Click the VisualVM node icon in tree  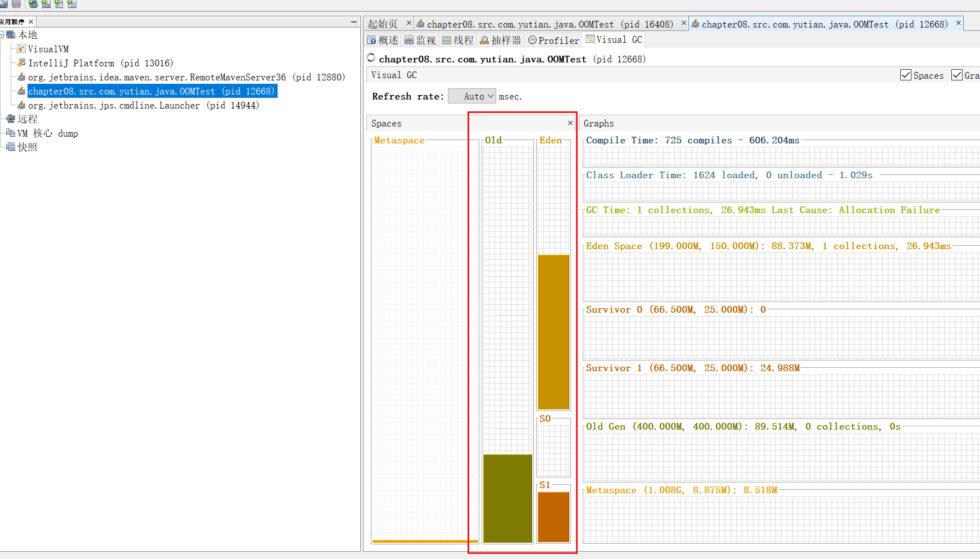click(21, 49)
